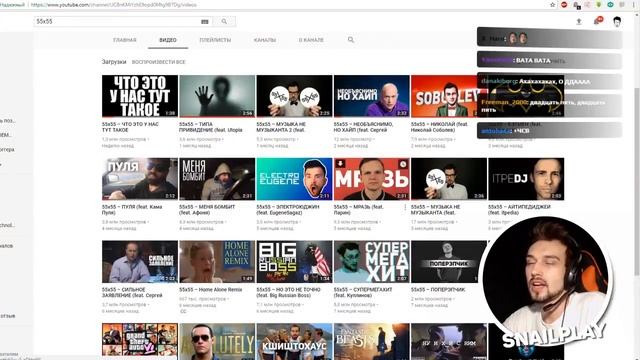Switch to the ГЛАВНАЯ tab
The width and height of the screenshot is (640, 360).
point(124,40)
